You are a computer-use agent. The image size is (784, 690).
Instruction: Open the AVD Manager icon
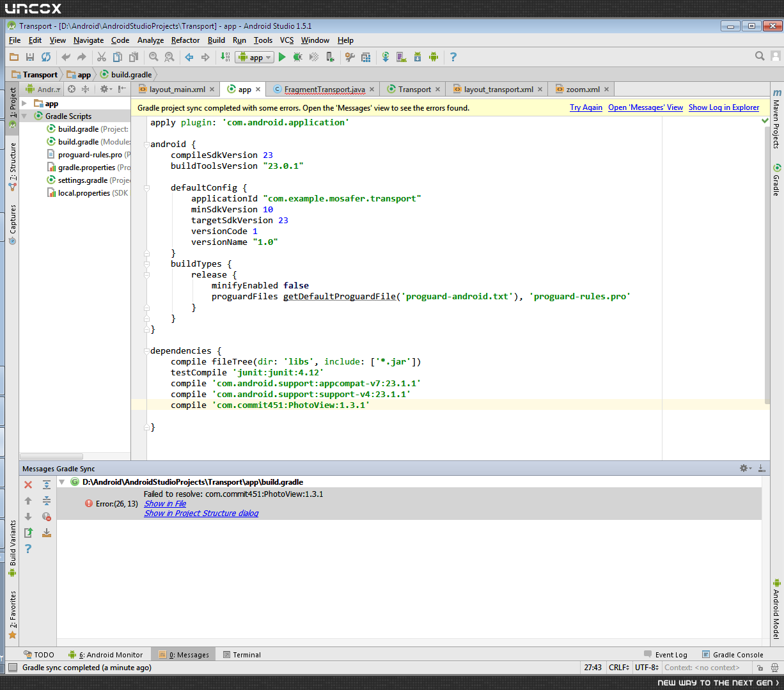click(402, 57)
